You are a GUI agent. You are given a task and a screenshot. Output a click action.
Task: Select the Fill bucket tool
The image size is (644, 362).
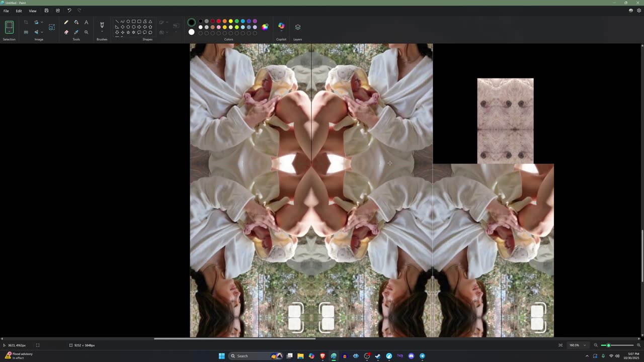tap(76, 22)
